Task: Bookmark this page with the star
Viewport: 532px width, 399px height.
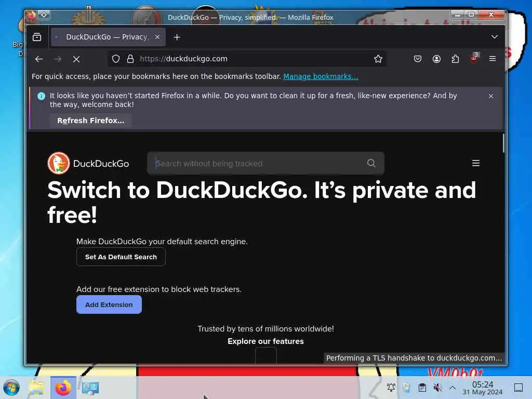Action: [378, 59]
